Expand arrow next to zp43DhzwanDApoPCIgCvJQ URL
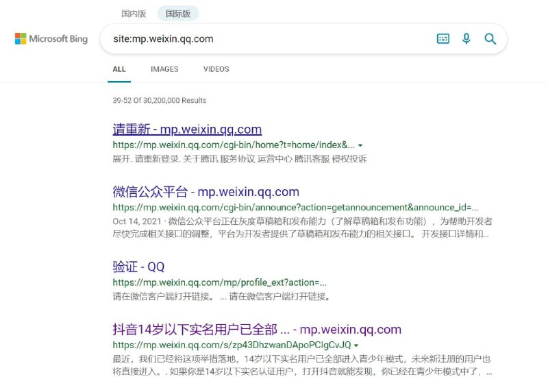This screenshot has width=548, height=392. pyautogui.click(x=356, y=345)
